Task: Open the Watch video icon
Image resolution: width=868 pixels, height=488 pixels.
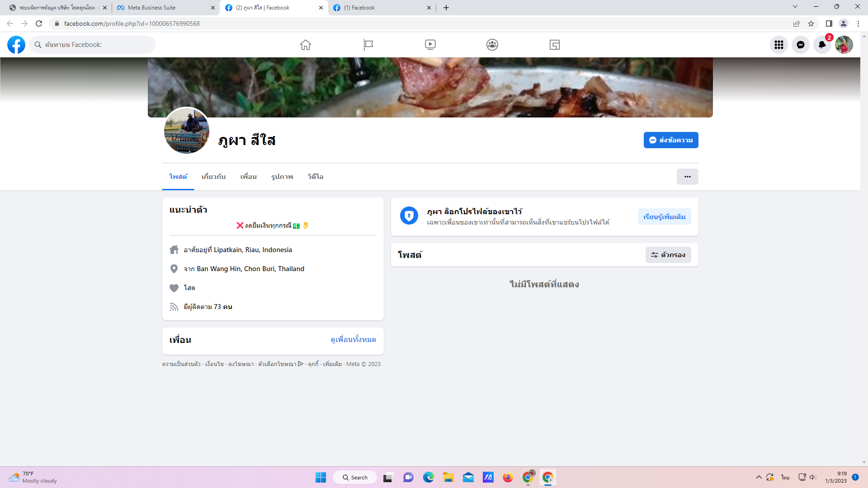Action: click(430, 45)
